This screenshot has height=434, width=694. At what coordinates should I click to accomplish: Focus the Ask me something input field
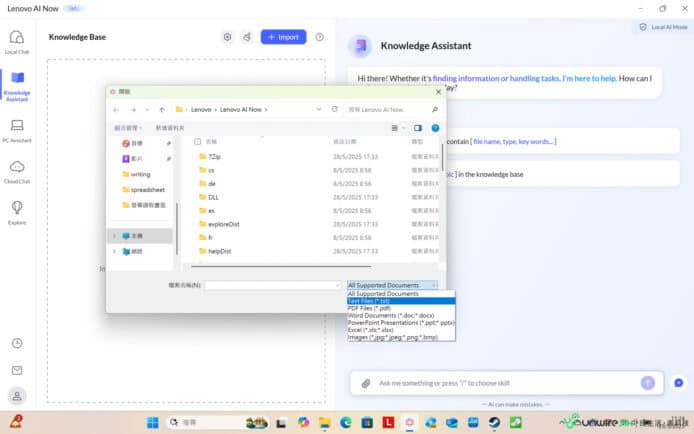click(x=505, y=383)
